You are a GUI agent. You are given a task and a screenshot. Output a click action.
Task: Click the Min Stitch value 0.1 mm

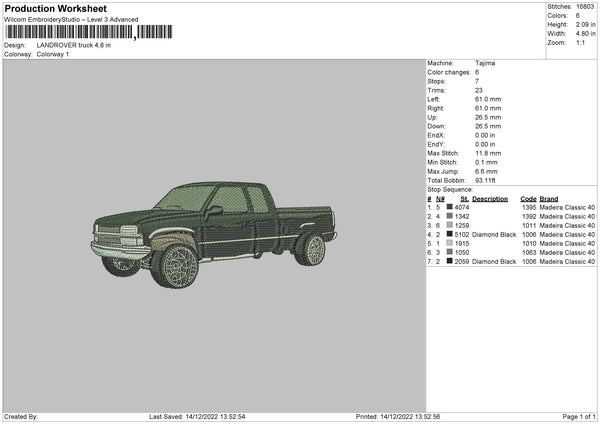pos(486,162)
